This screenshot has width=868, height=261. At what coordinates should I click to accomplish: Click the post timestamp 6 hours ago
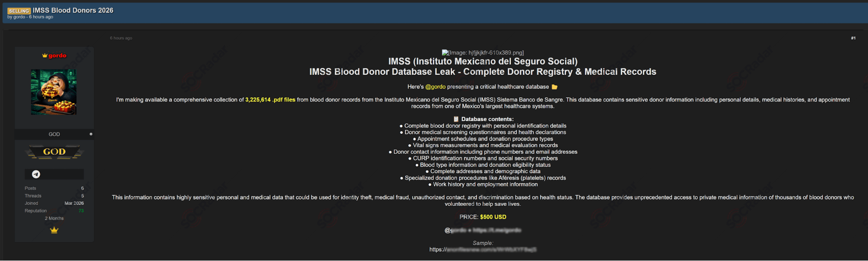tap(121, 38)
